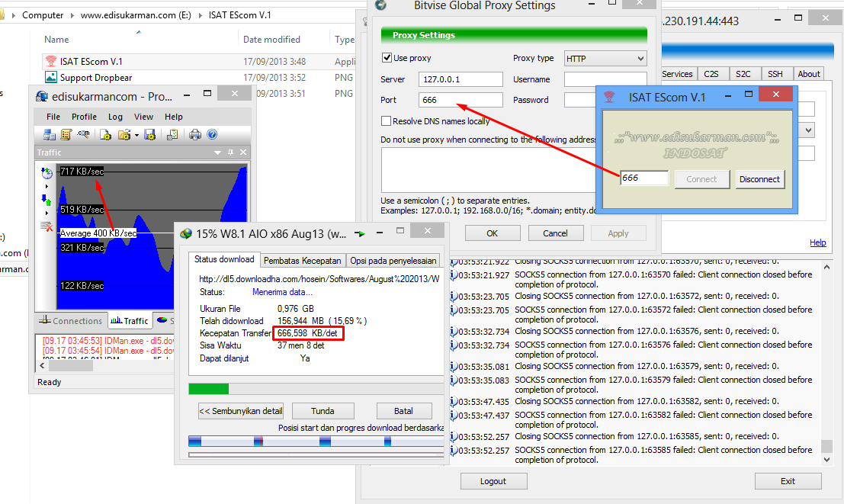Create new profile via page-with-gear icon
Screen dimensions: 844x504
tap(105, 135)
